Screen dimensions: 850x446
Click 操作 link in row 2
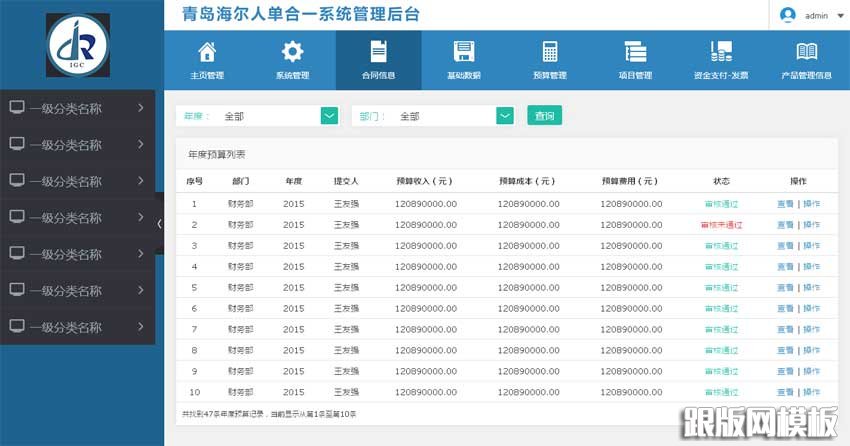pos(811,224)
